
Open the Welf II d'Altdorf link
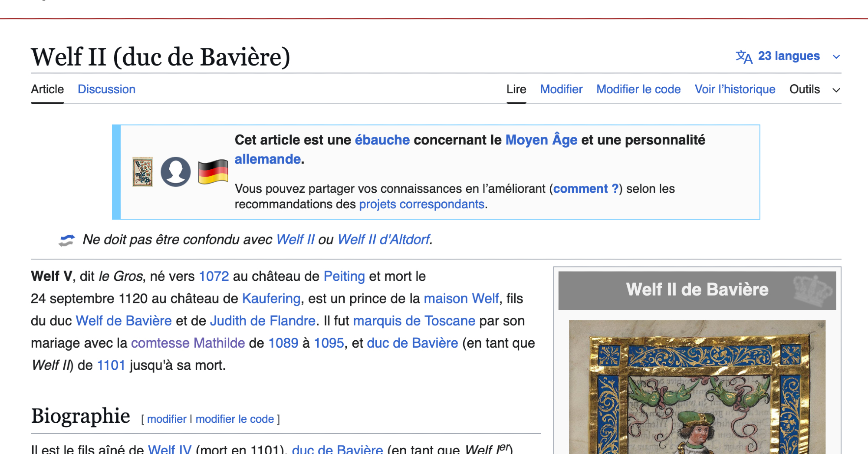[x=384, y=240]
